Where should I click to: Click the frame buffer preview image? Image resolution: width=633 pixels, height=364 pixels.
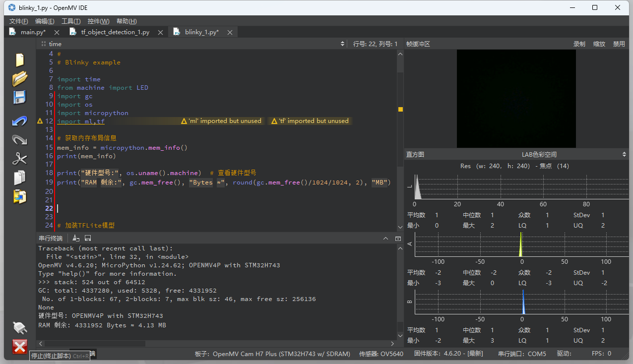pos(516,98)
